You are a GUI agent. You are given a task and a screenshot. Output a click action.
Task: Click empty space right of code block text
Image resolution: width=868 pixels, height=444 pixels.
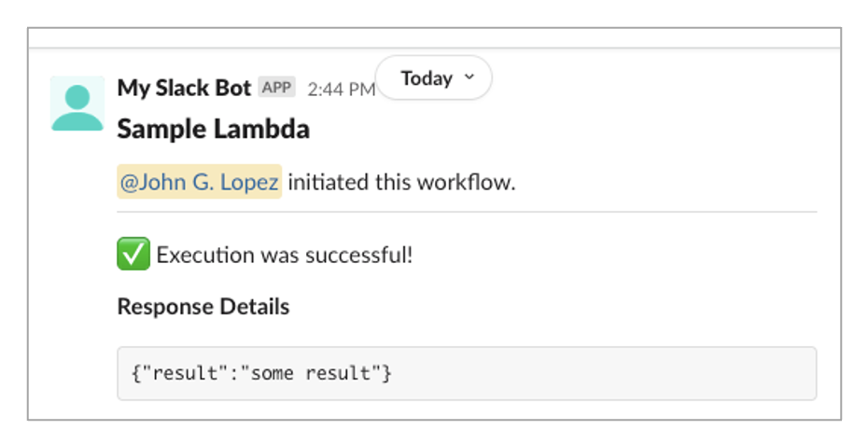(607, 373)
